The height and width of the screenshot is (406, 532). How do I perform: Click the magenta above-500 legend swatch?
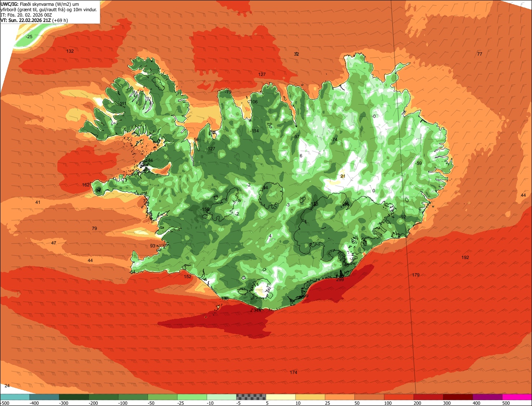tap(517, 396)
